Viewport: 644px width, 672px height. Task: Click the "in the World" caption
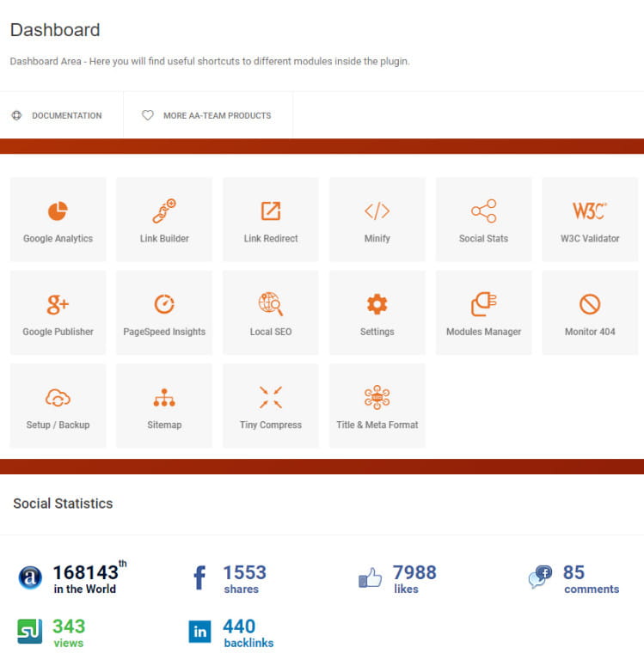pos(85,589)
